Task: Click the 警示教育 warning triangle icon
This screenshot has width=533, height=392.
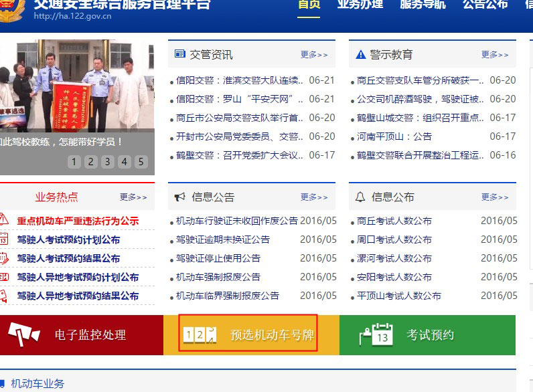Action: pos(360,54)
